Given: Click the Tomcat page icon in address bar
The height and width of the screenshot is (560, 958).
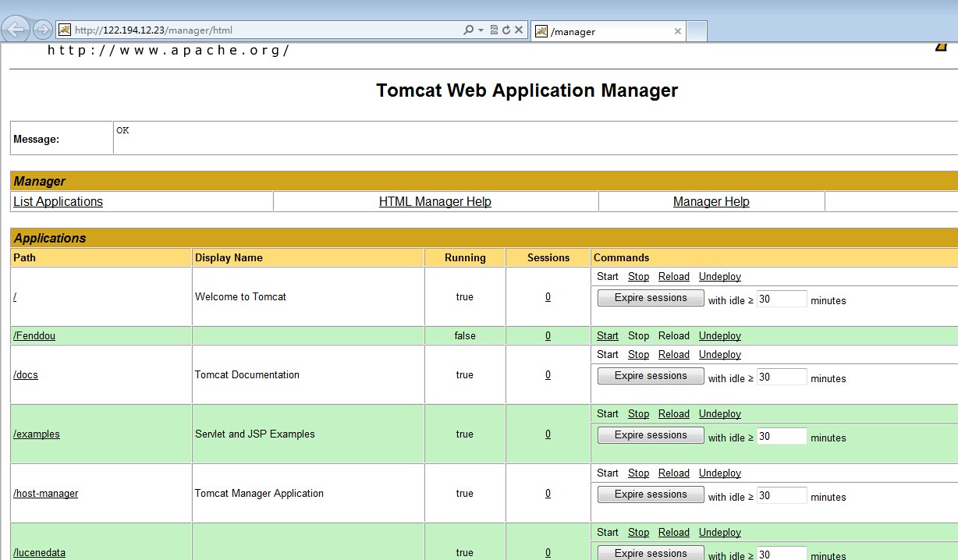Looking at the screenshot, I should click(x=65, y=30).
